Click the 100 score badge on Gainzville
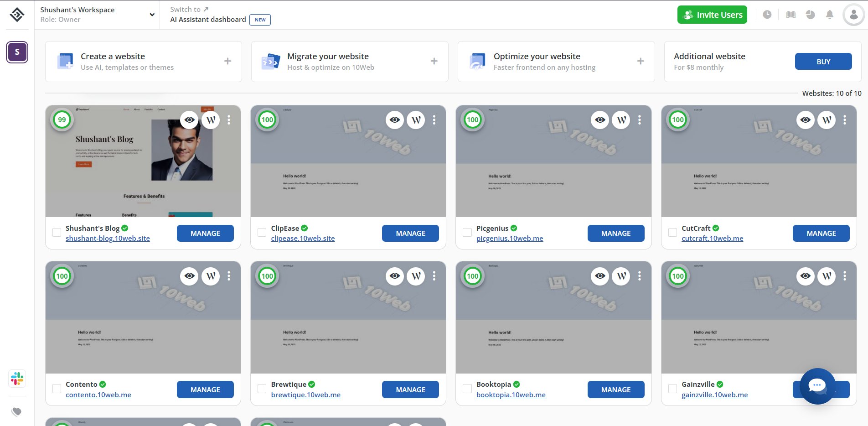The height and width of the screenshot is (426, 868). (678, 276)
